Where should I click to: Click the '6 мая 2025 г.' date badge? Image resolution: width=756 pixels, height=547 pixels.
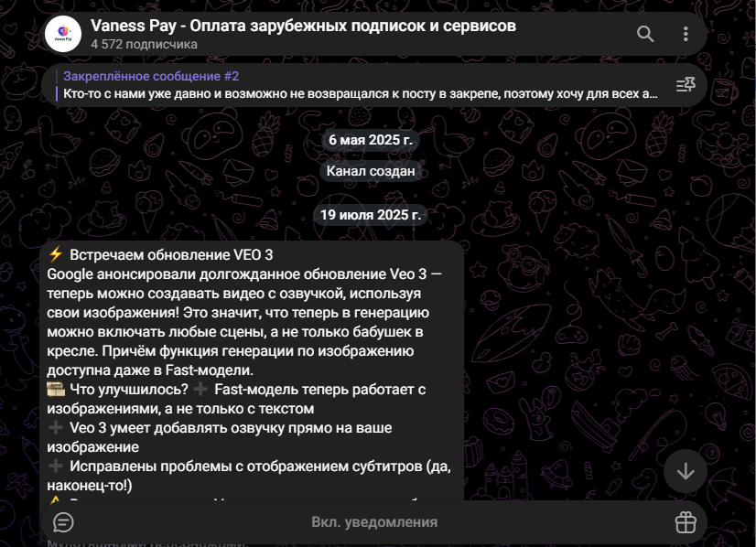click(371, 140)
